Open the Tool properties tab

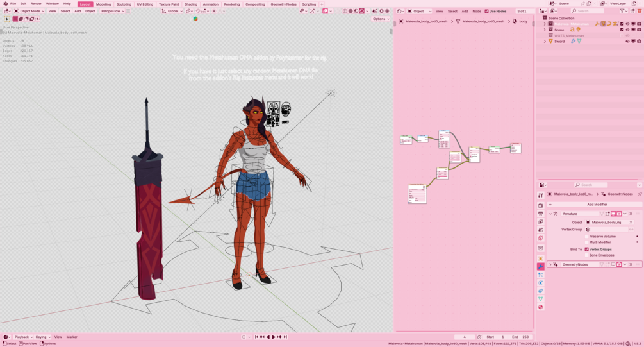[x=540, y=195]
